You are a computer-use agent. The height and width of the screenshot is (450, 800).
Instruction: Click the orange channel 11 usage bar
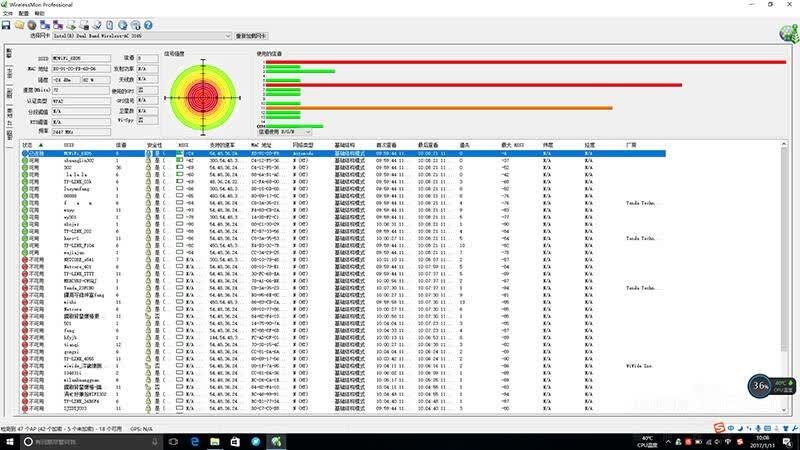tap(439, 108)
